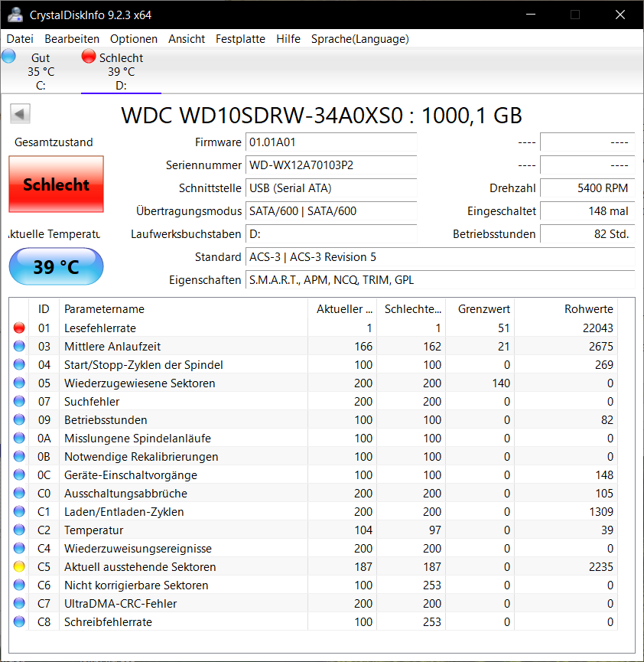644x662 pixels.
Task: Click blue dot of Laden/Entladen-Zyklen row
Action: click(x=19, y=511)
